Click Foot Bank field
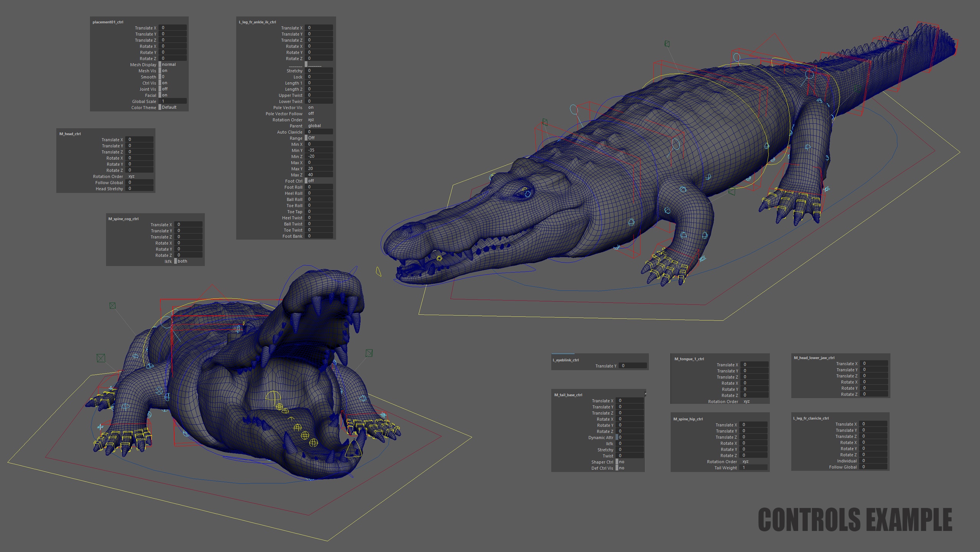This screenshot has width=980, height=552. pos(319,236)
